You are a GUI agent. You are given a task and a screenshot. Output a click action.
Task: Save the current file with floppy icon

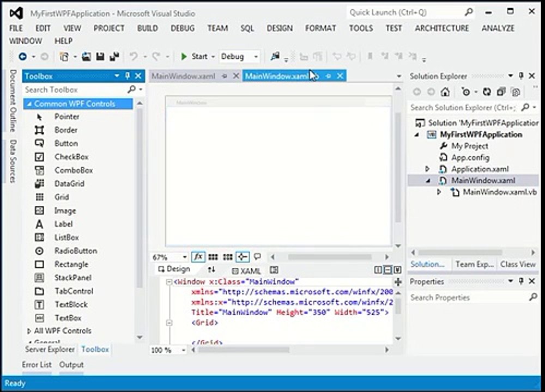tap(100, 56)
